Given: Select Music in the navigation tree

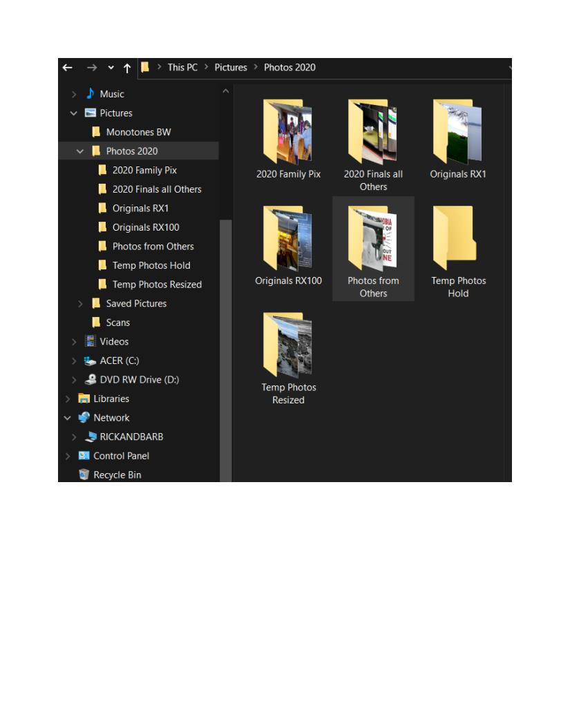Looking at the screenshot, I should (111, 94).
